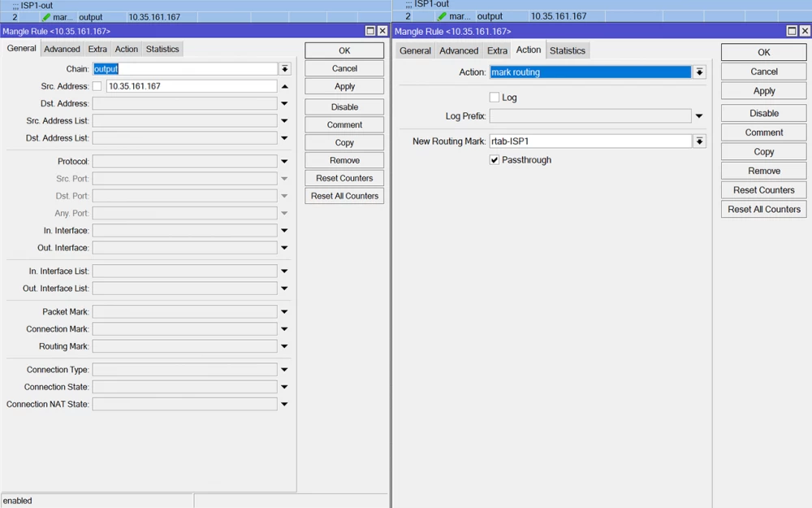The image size is (812, 508).
Task: Expand the Connection Mark field
Action: pos(284,329)
